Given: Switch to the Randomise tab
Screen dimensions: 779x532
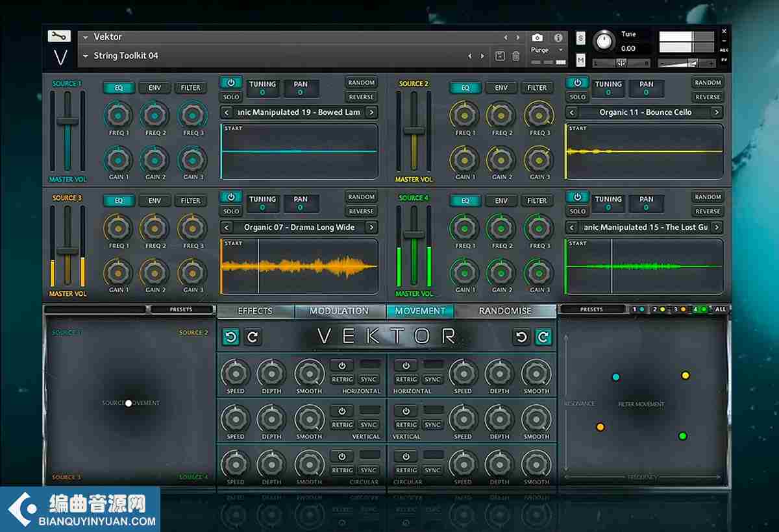Looking at the screenshot, I should pos(505,311).
